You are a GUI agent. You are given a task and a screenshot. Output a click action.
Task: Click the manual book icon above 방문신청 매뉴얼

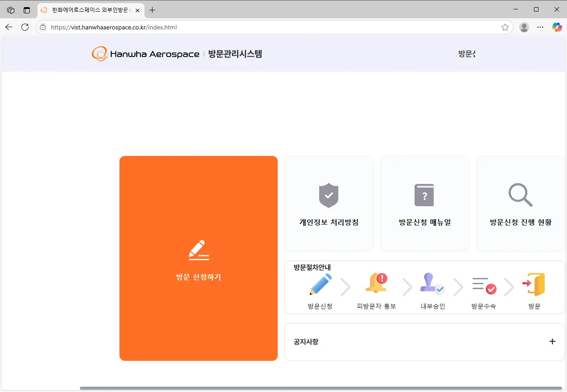pos(424,195)
